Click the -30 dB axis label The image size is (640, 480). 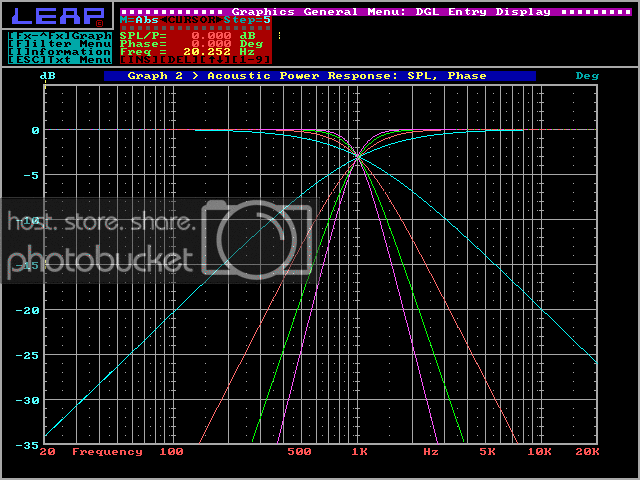(x=27, y=400)
